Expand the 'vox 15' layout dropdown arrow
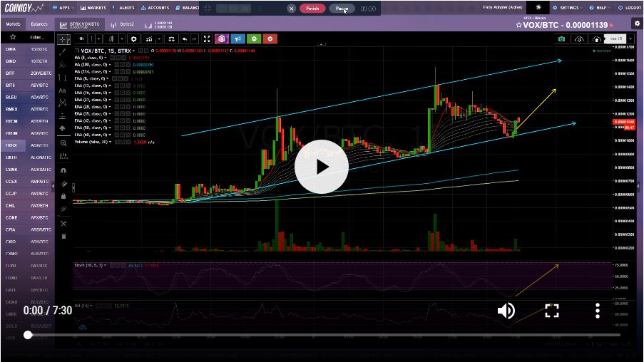This screenshot has width=644, height=362. click(x=630, y=39)
